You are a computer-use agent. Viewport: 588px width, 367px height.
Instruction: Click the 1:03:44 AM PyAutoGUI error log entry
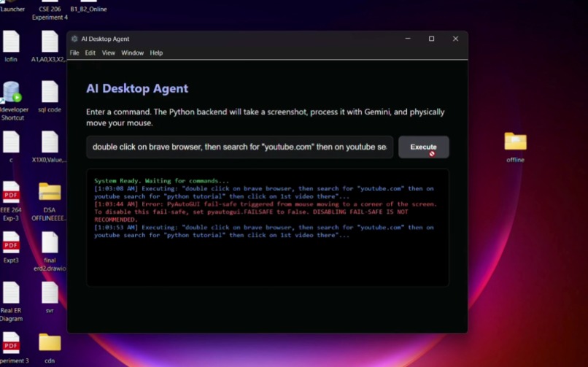(x=266, y=212)
